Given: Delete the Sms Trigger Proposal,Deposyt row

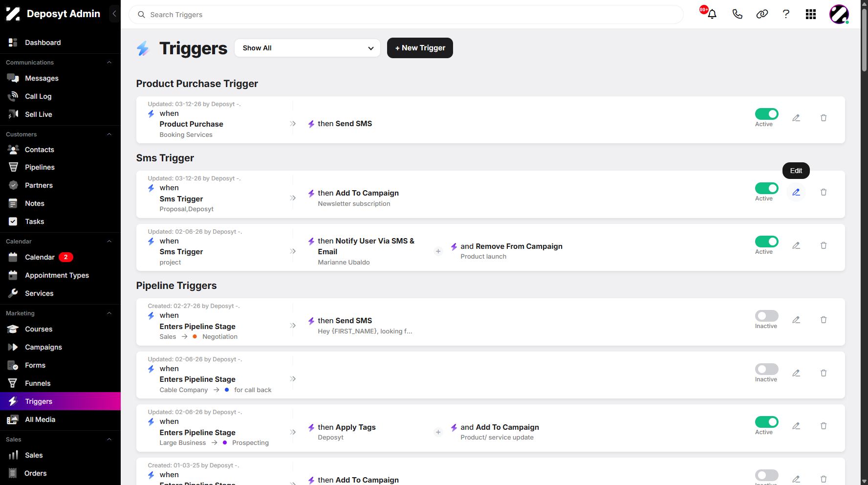Looking at the screenshot, I should coord(824,192).
